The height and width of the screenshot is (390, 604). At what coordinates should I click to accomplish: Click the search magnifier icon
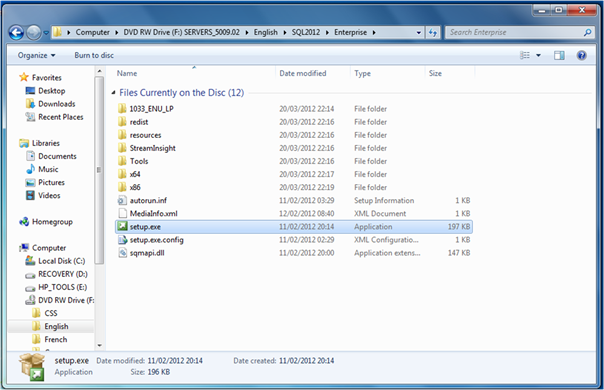click(x=587, y=32)
